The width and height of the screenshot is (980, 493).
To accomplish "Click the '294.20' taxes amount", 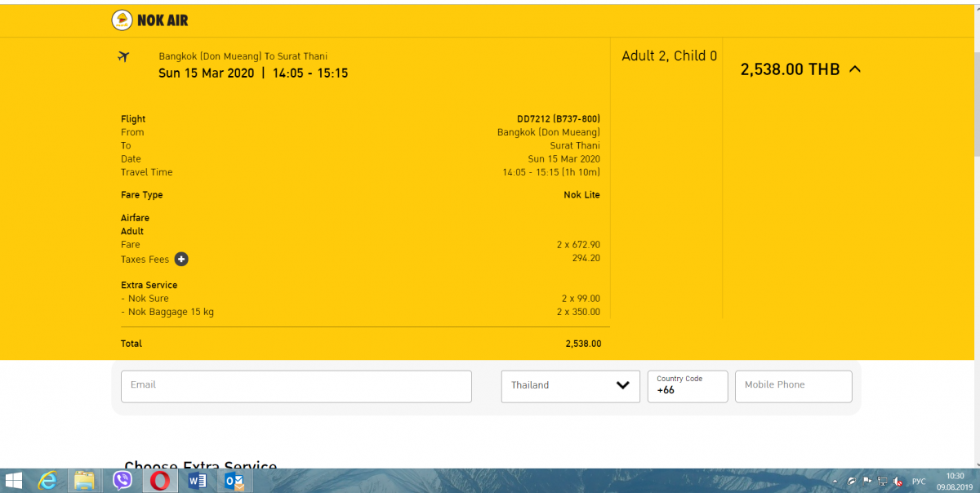I will pos(586,258).
